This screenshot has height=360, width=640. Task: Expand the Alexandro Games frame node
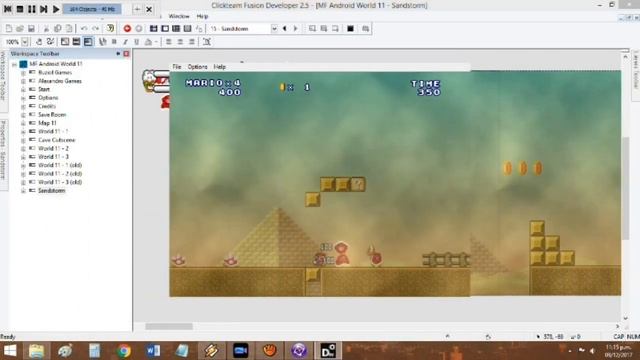pyautogui.click(x=23, y=81)
